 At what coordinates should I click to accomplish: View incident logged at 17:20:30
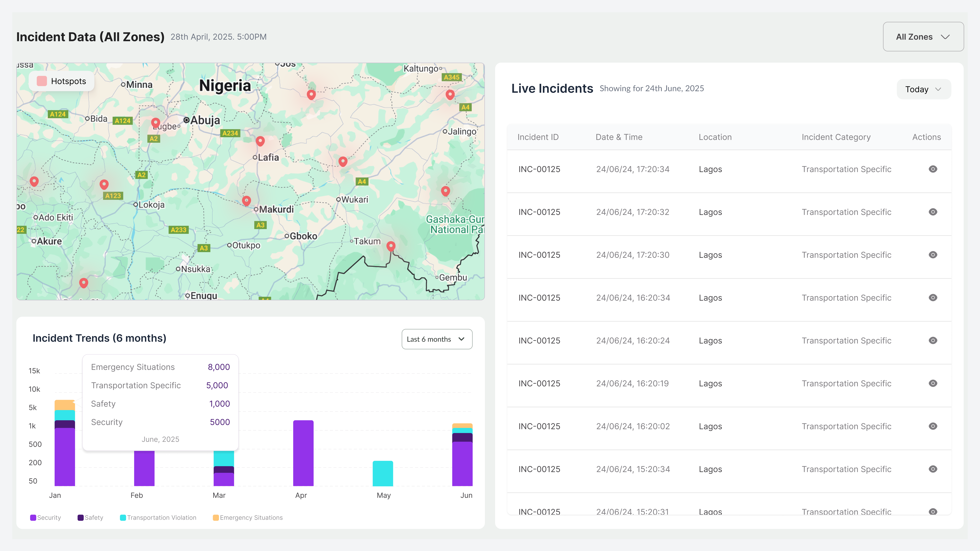933,255
